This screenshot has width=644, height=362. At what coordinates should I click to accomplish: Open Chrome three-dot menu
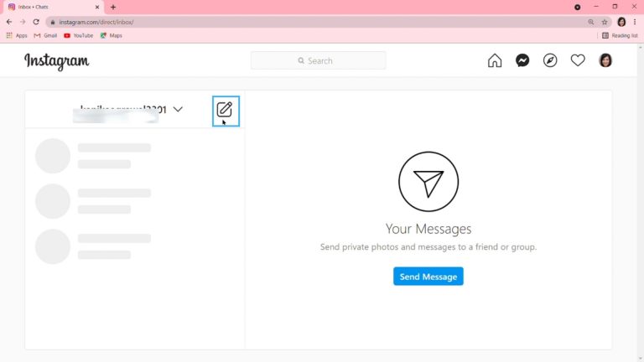coord(636,22)
